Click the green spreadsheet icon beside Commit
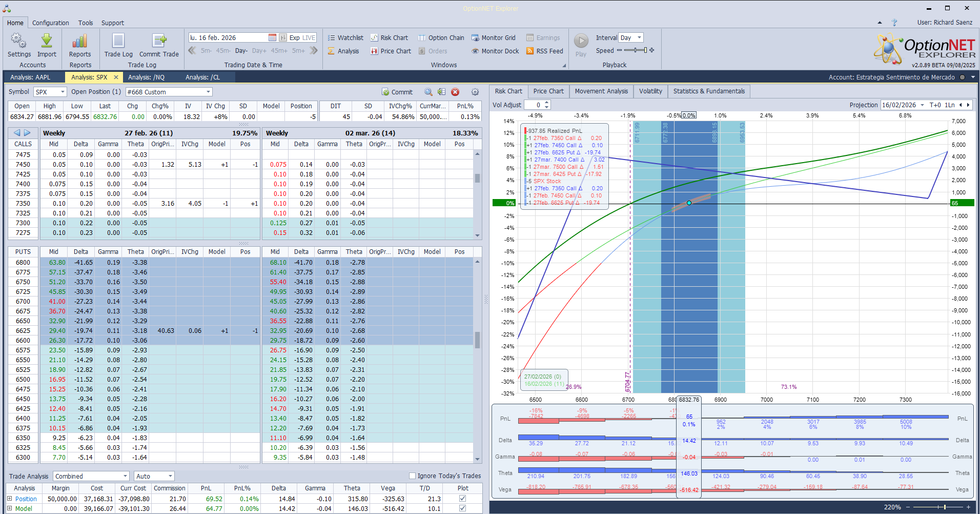This screenshot has width=980, height=514. 442,92
